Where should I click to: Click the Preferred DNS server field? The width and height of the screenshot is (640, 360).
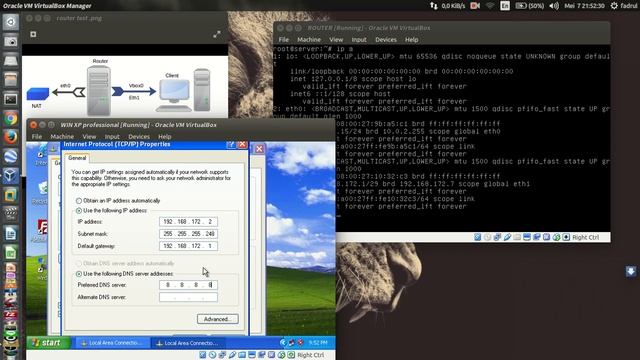tap(188, 285)
